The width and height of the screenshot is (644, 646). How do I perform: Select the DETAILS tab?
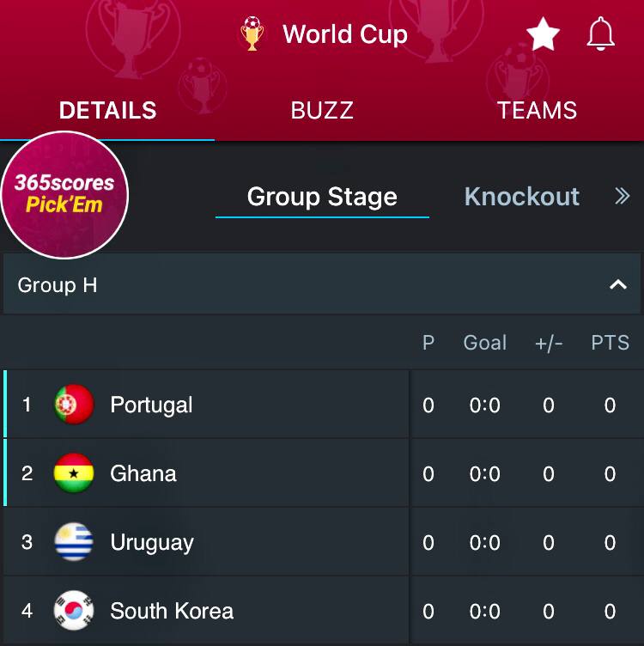[107, 110]
